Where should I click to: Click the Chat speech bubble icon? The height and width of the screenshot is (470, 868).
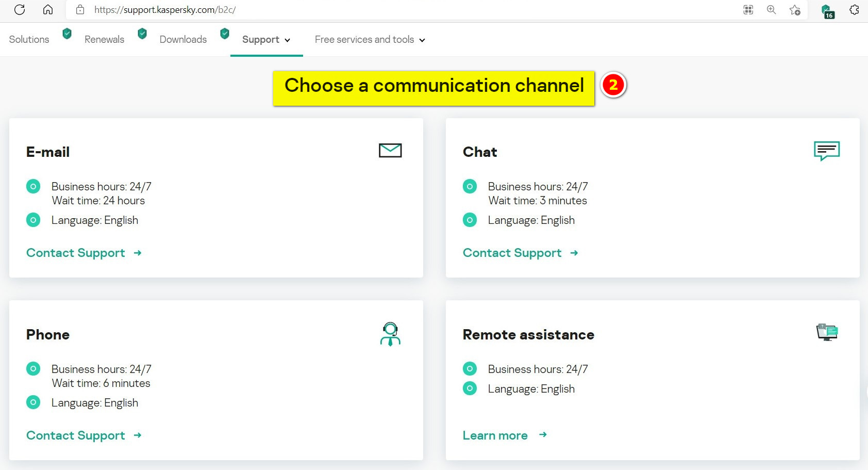827,151
